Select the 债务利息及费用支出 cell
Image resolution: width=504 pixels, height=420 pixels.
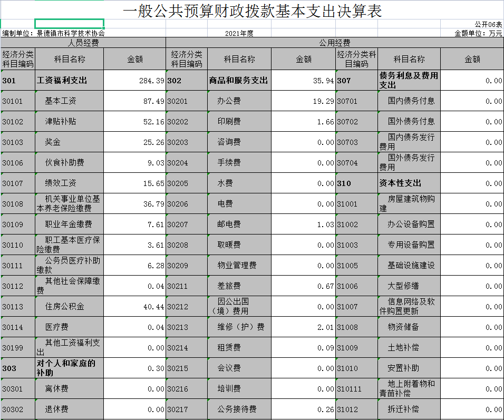(409, 81)
